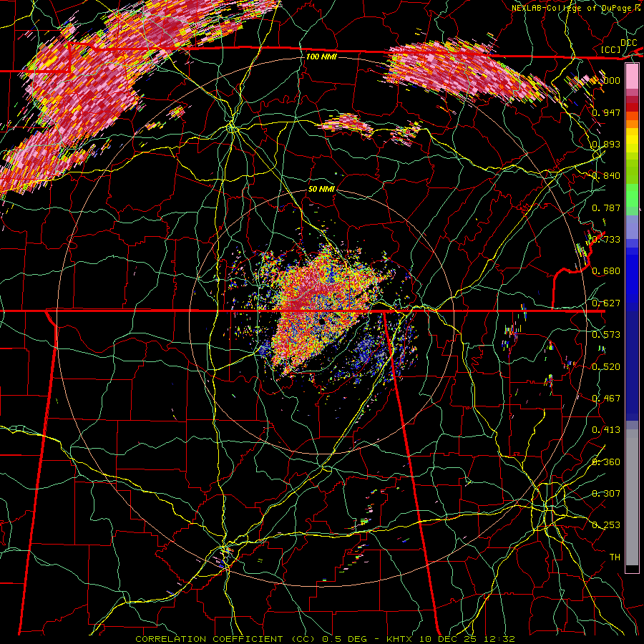
Task: Select the 0.787 legend value
Action: point(606,208)
